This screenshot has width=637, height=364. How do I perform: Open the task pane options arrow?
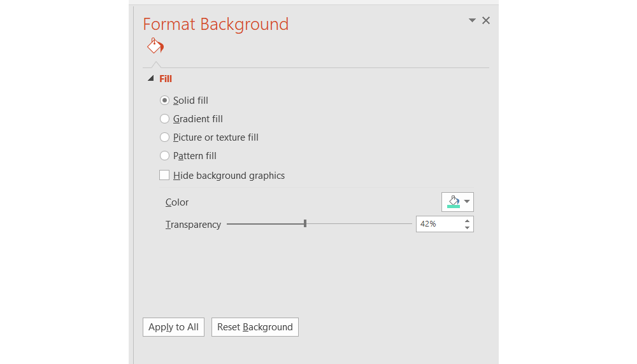(472, 20)
